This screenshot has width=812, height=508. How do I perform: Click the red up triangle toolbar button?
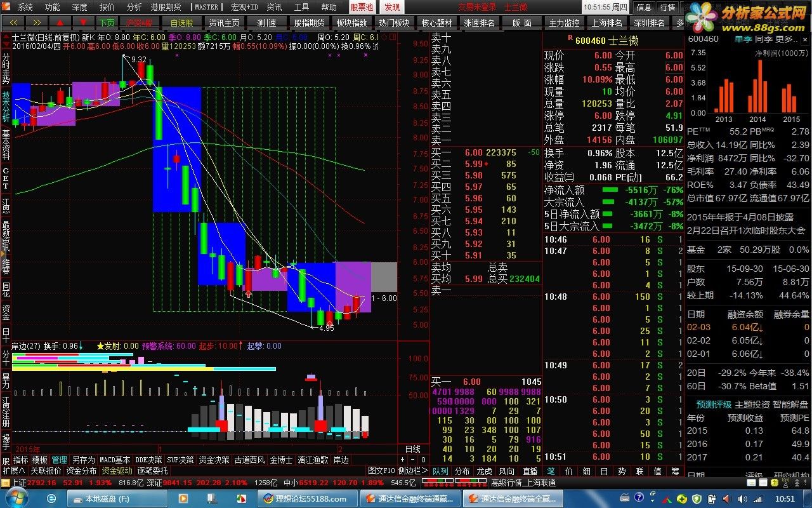coord(60,22)
